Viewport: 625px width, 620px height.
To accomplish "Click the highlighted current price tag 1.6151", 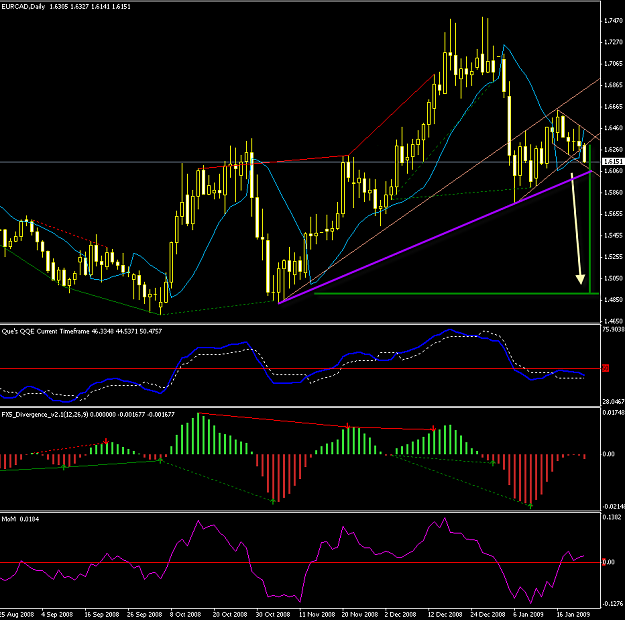I will [613, 161].
